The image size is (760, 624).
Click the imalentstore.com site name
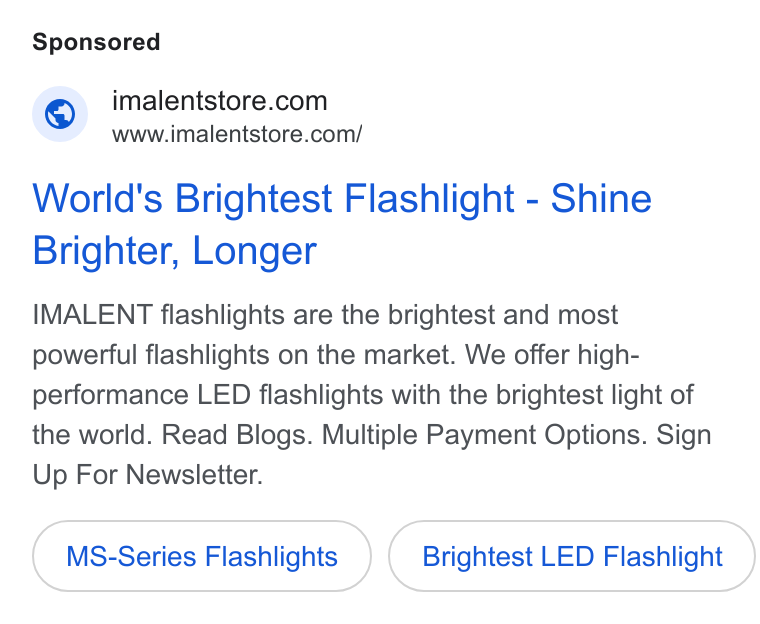(220, 101)
